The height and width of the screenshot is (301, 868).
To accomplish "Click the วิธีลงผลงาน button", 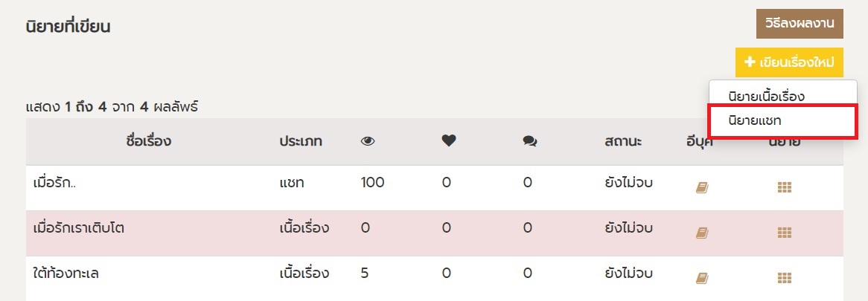I will pyautogui.click(x=800, y=24).
